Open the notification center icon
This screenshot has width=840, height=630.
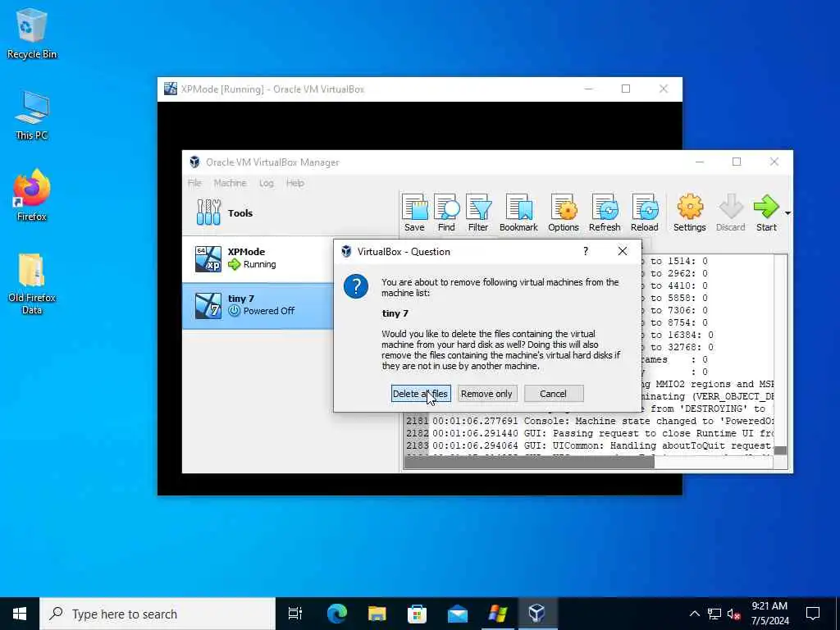tap(813, 614)
